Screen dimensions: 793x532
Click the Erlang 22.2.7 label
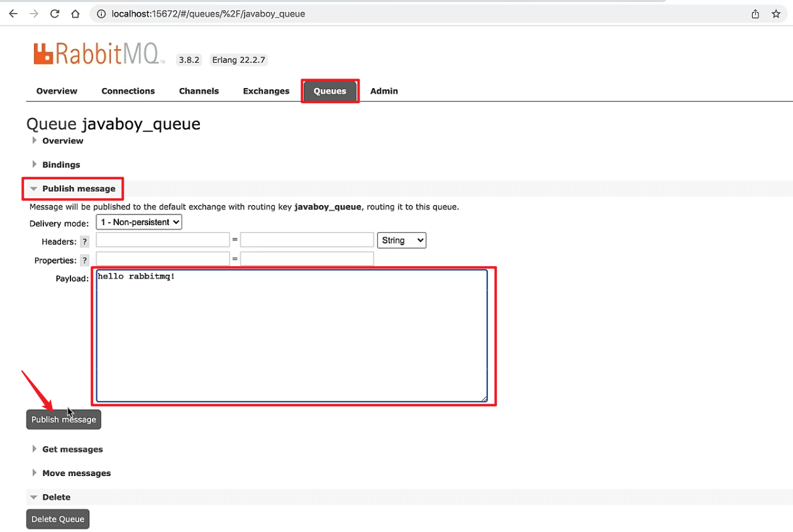click(238, 60)
